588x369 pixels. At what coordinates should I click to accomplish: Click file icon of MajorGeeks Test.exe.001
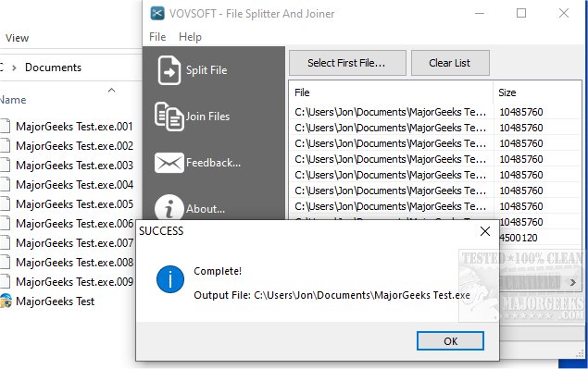point(5,127)
